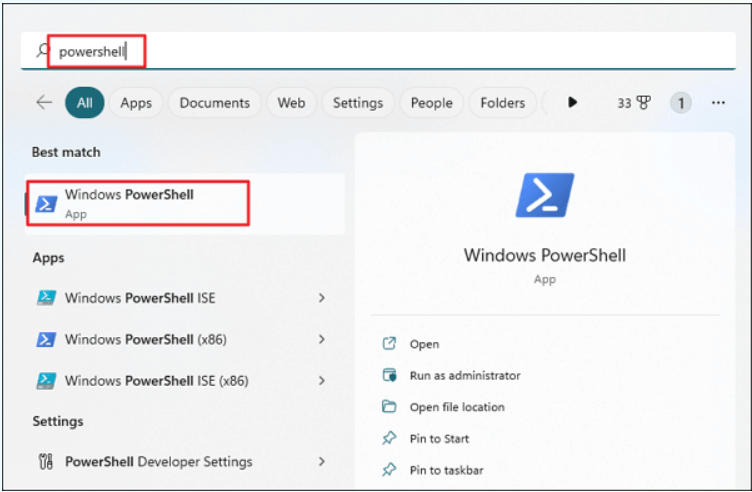Image resolution: width=752 pixels, height=492 pixels.
Task: Click the Pin to taskbar pin icon
Action: point(389,469)
